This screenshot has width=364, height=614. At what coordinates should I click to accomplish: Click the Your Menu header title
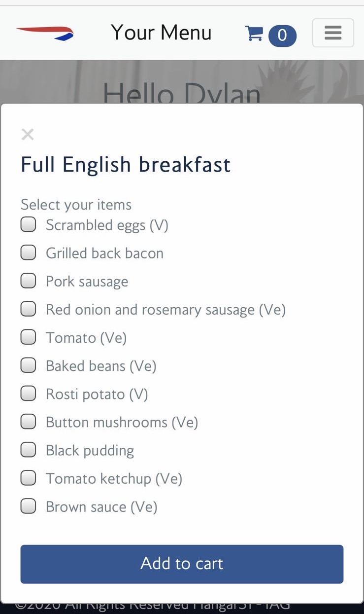click(161, 33)
